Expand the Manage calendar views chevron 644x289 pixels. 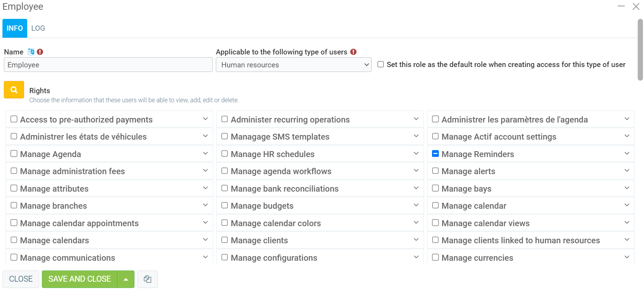pyautogui.click(x=627, y=223)
